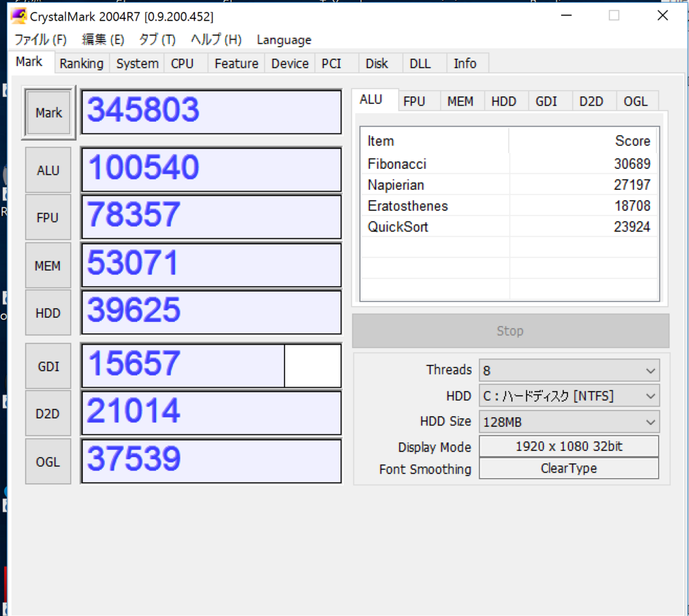The image size is (689, 616).
Task: Run the ALU benchmark button
Action: (x=48, y=170)
